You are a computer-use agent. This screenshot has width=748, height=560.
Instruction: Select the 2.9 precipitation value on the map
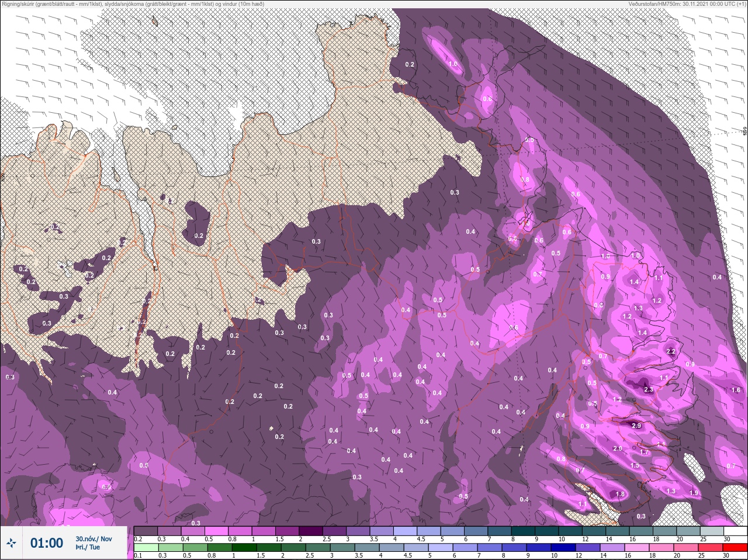[x=636, y=426]
